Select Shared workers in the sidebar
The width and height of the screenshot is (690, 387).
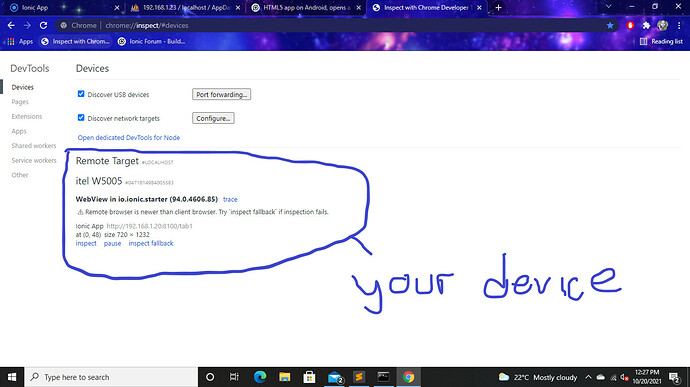pos(34,146)
